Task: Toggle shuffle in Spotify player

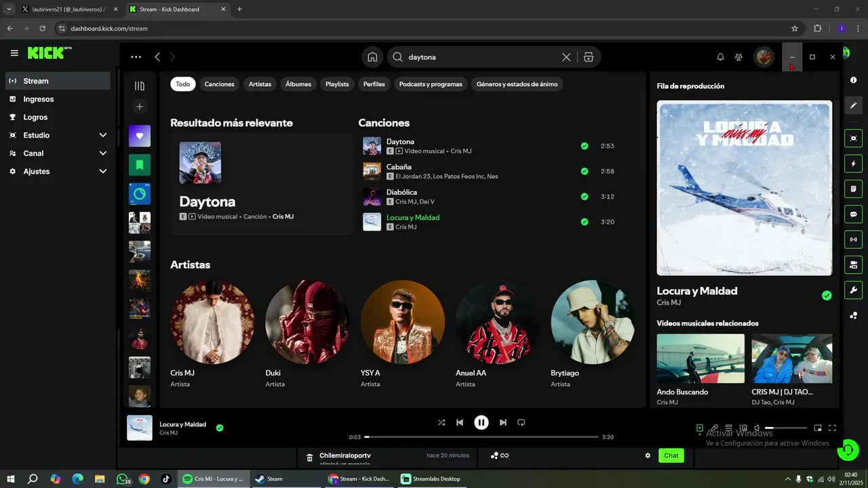Action: coord(441,422)
